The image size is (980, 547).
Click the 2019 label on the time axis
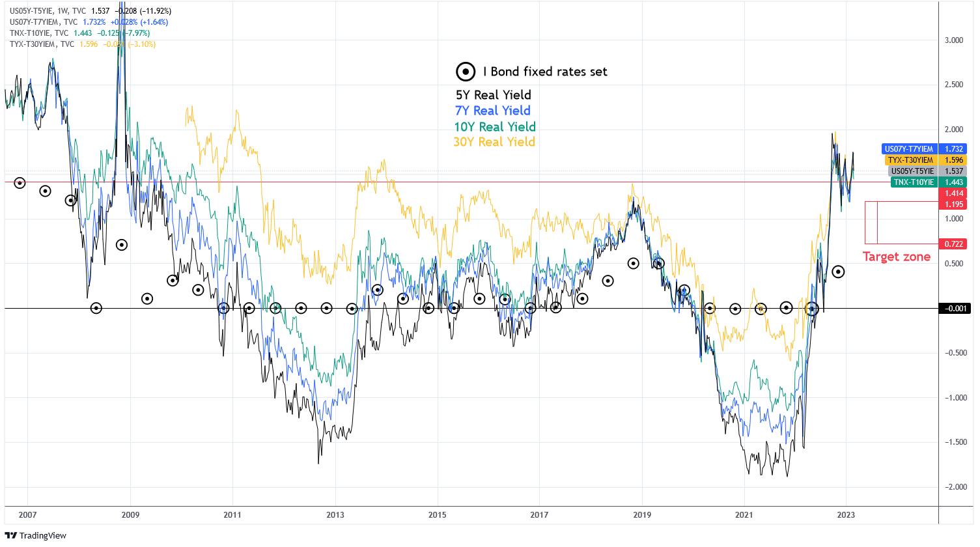tap(642, 515)
